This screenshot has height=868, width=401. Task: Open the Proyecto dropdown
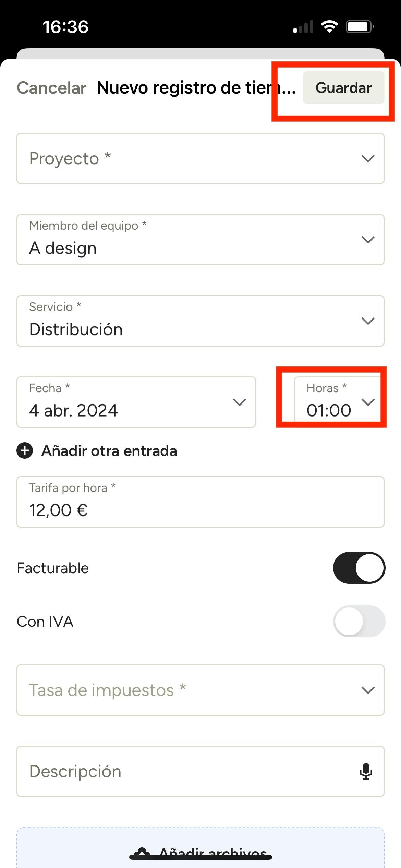click(200, 158)
